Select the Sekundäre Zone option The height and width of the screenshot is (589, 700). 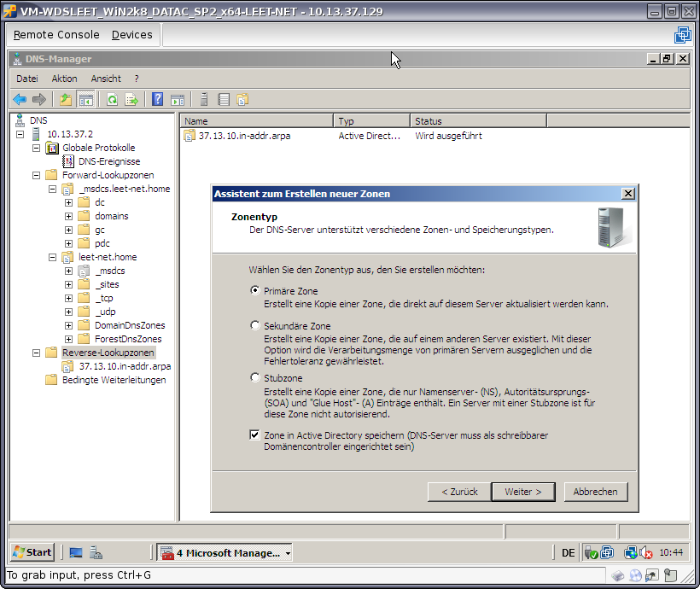(x=255, y=325)
